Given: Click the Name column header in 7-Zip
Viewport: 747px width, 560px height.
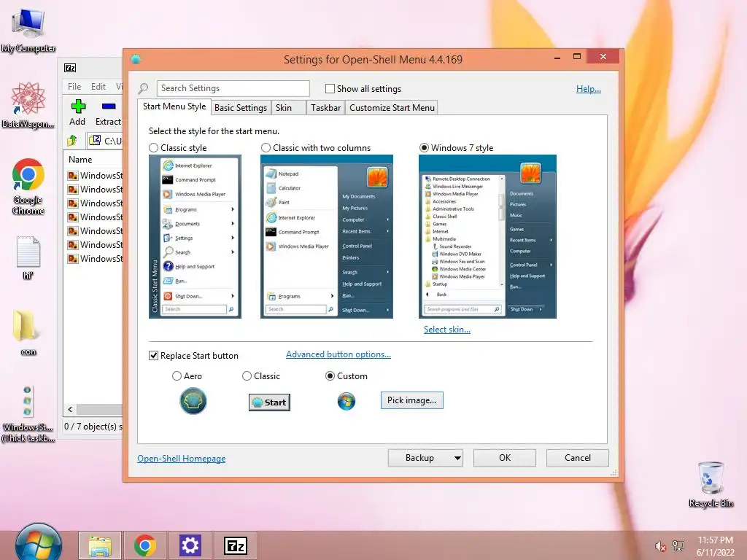Looking at the screenshot, I should tap(93, 160).
